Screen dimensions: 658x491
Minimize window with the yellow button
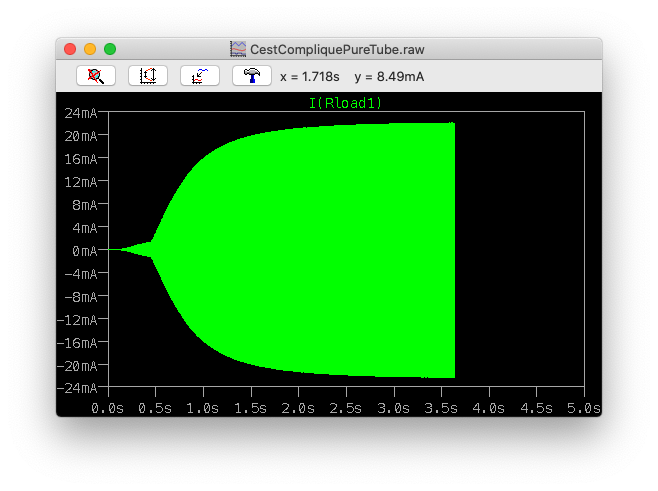tap(90, 49)
